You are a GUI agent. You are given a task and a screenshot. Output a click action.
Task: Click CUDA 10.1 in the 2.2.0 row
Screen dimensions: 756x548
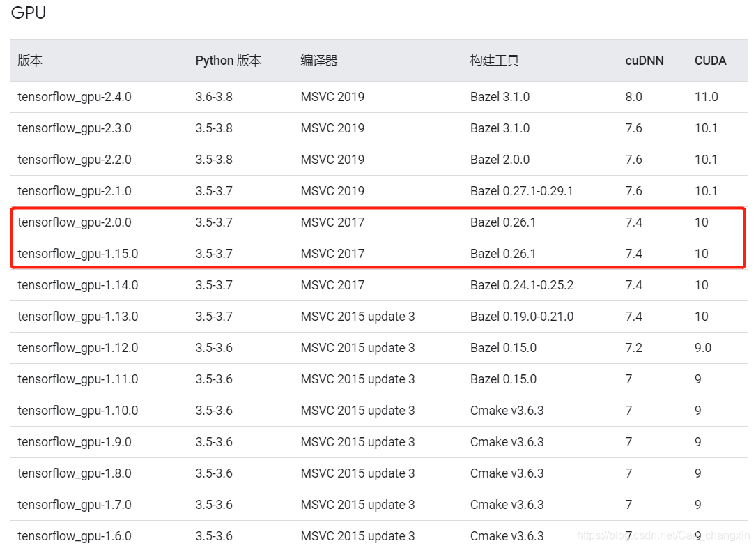point(705,160)
